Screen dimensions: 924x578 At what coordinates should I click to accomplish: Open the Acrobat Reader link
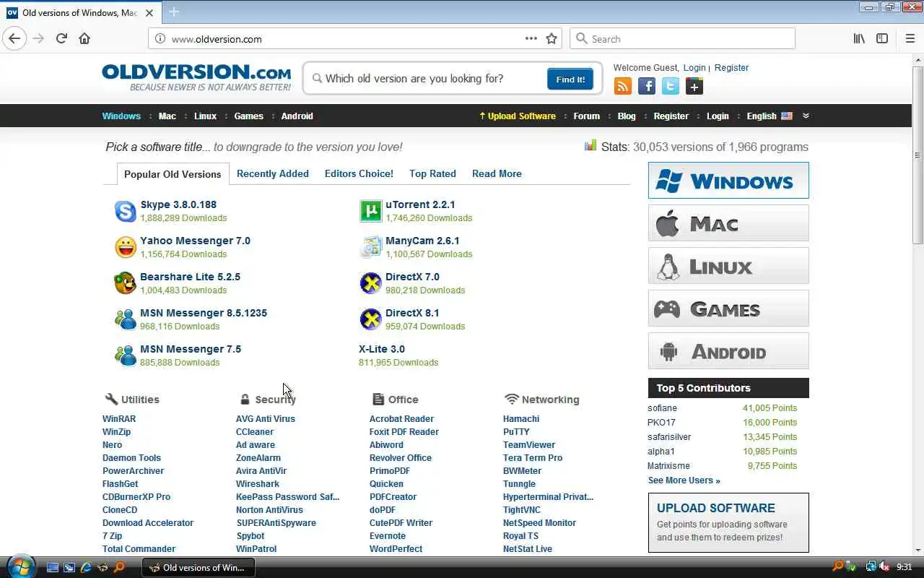tap(401, 418)
